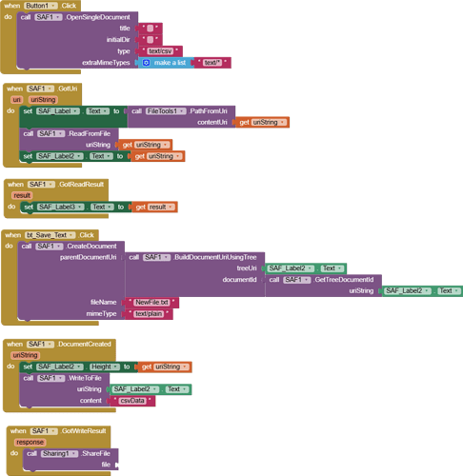This screenshot has height=476, width=463.
Task: Open SAF1 dropdown in CreateDocument call
Action: (x=50, y=247)
